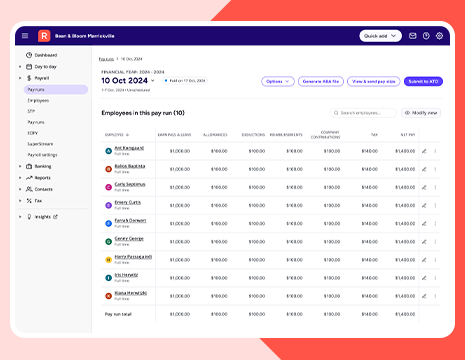The height and width of the screenshot is (360, 465).
Task: Click the Paid on 17 Oct status badge
Action: (x=185, y=81)
